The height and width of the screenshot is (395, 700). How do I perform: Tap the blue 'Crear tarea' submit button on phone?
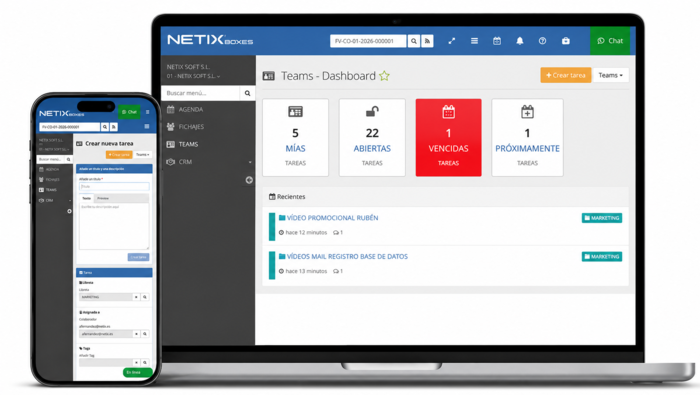coord(138,257)
